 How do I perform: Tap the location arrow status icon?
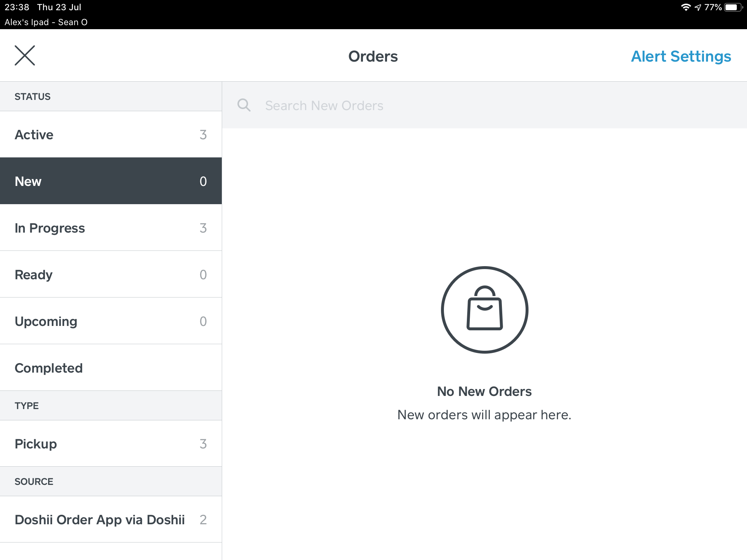pyautogui.click(x=698, y=7)
